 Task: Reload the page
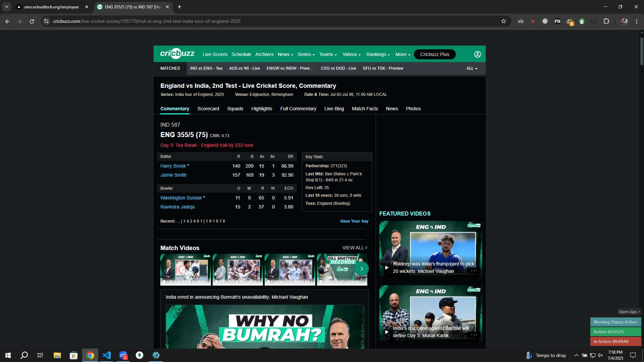coord(32,21)
